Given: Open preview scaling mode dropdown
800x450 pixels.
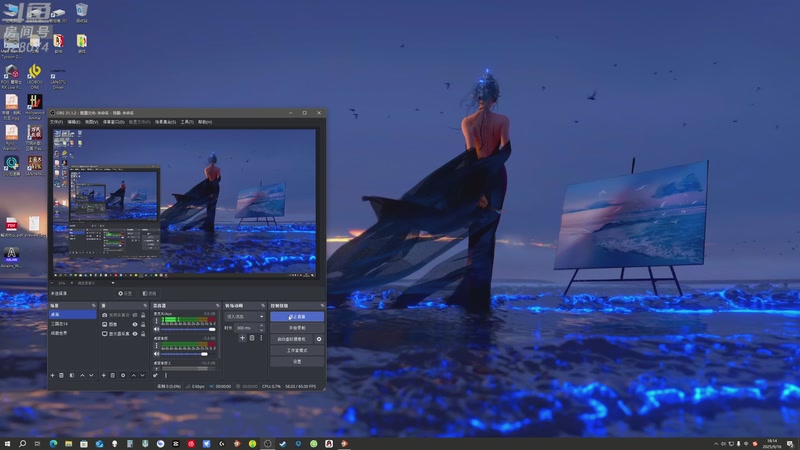Looking at the screenshot, I should [96, 283].
